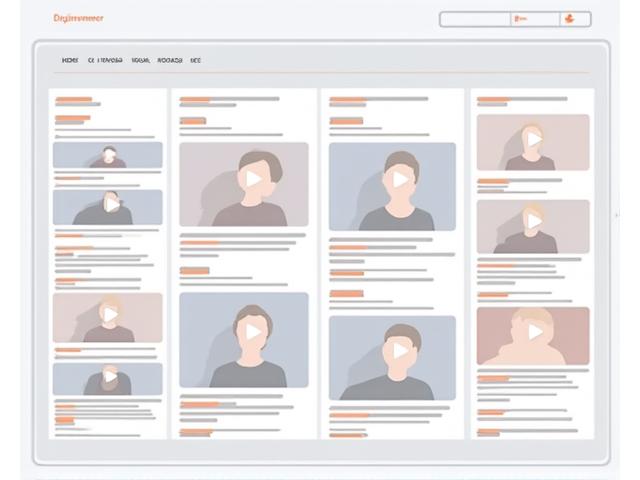The image size is (640, 480).
Task: Open the first navigation menu item, Home
Action: [70, 60]
